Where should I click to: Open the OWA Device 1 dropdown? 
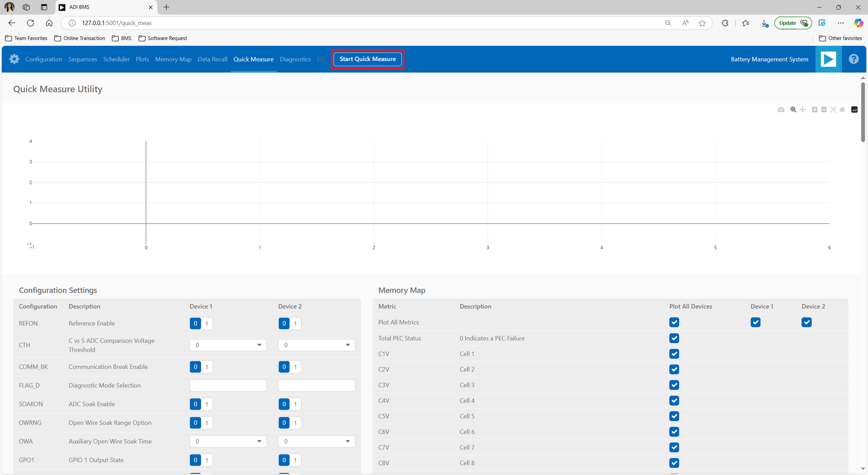[228, 441]
